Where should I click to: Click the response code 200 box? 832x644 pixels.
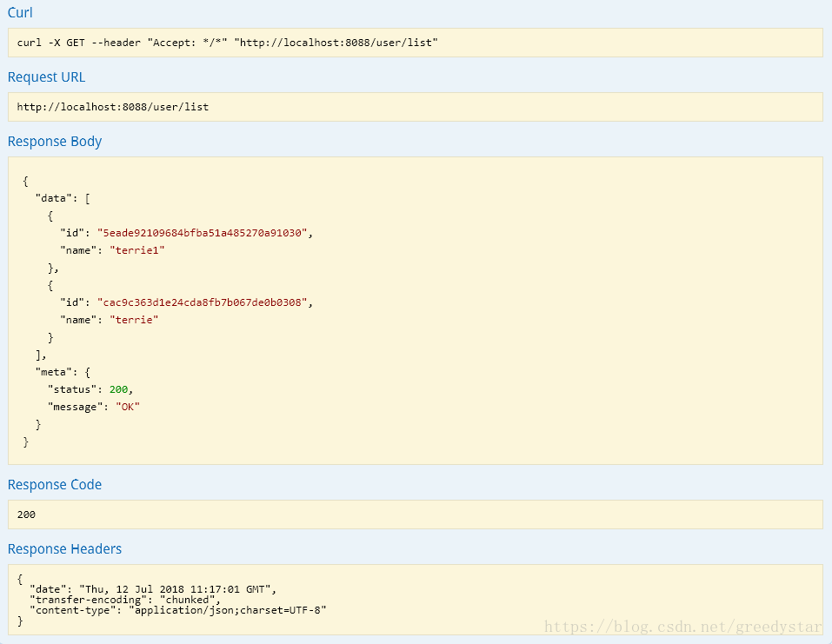416,515
